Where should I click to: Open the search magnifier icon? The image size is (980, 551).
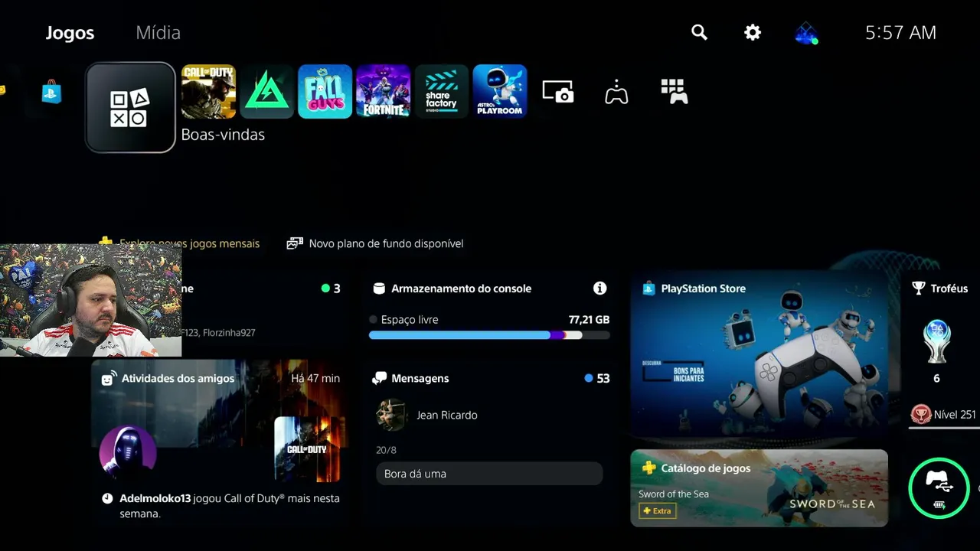tap(699, 32)
